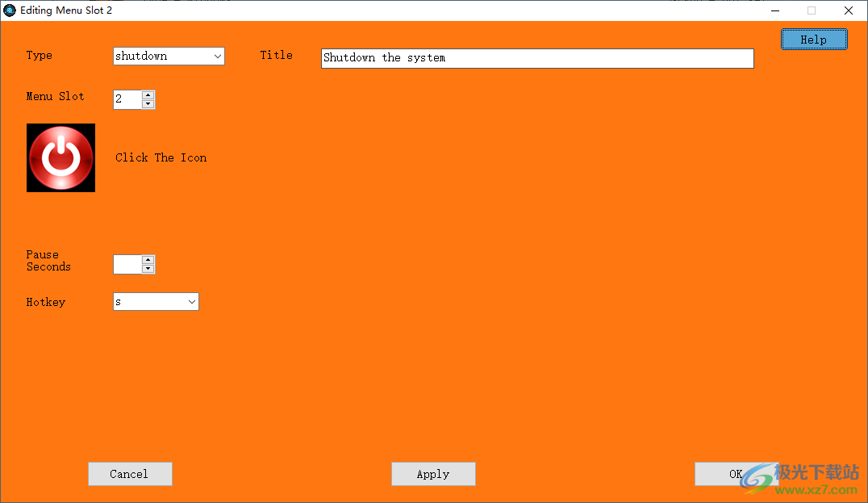
Task: Cancel editing with the Cancel button
Action: [130, 474]
